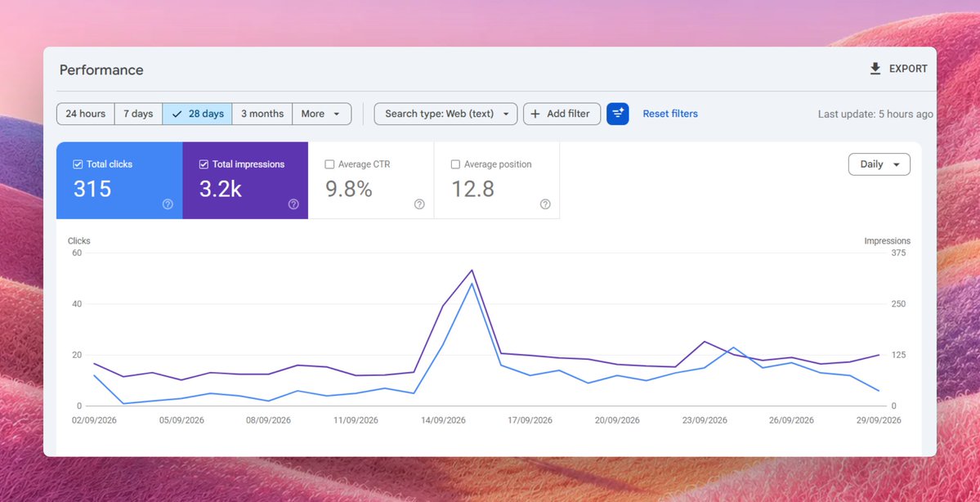Viewport: 980px width, 502px height.
Task: Click the 29/09/2026 axis date label
Action: [879, 421]
